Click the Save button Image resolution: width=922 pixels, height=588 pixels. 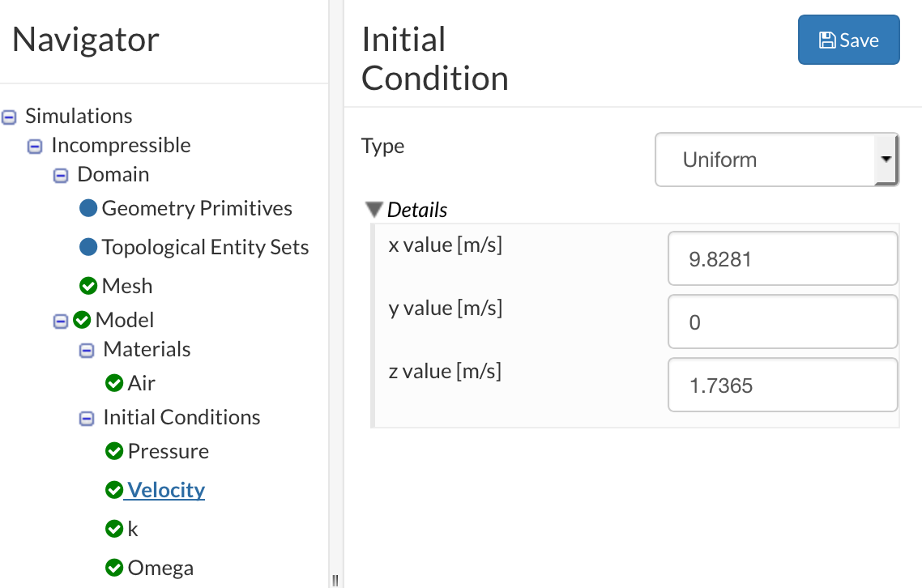[848, 40]
